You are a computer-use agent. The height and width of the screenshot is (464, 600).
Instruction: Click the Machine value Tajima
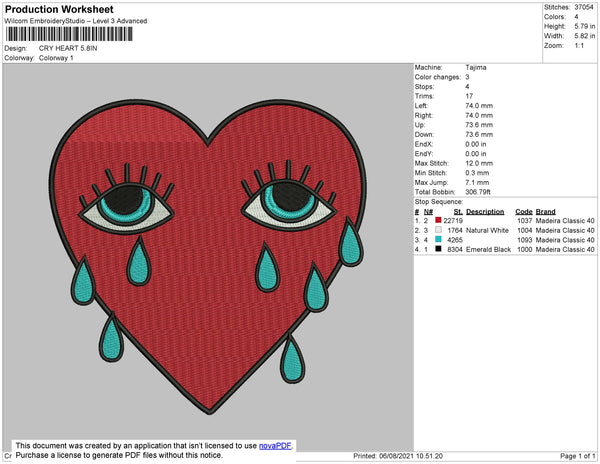pyautogui.click(x=476, y=67)
